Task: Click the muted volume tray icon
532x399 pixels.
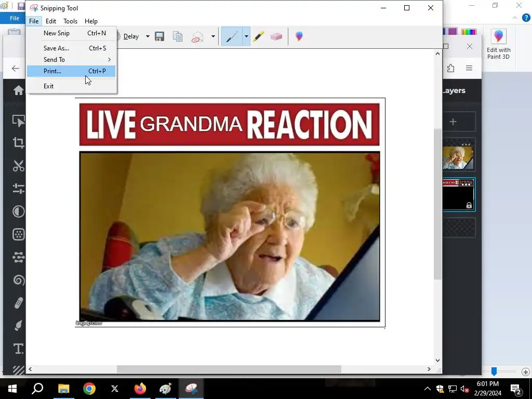Action: click(x=465, y=389)
